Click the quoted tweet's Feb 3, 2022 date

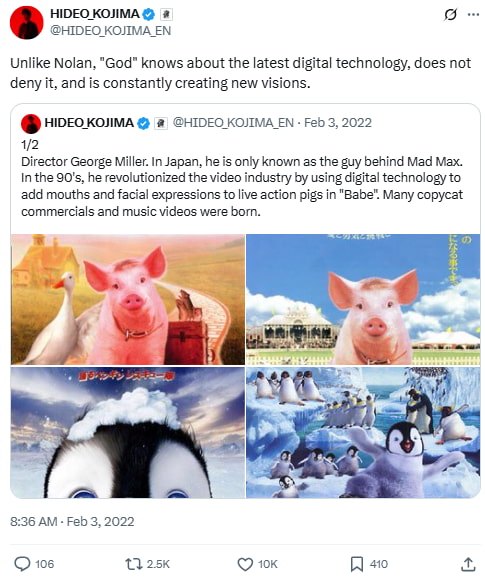pos(338,123)
